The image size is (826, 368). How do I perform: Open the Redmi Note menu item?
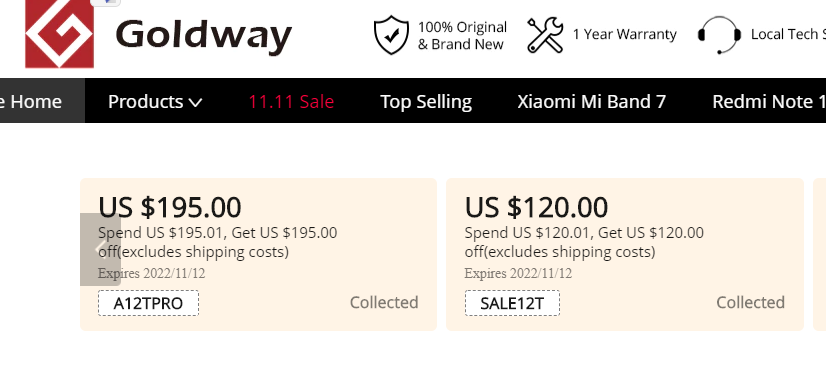pos(769,101)
